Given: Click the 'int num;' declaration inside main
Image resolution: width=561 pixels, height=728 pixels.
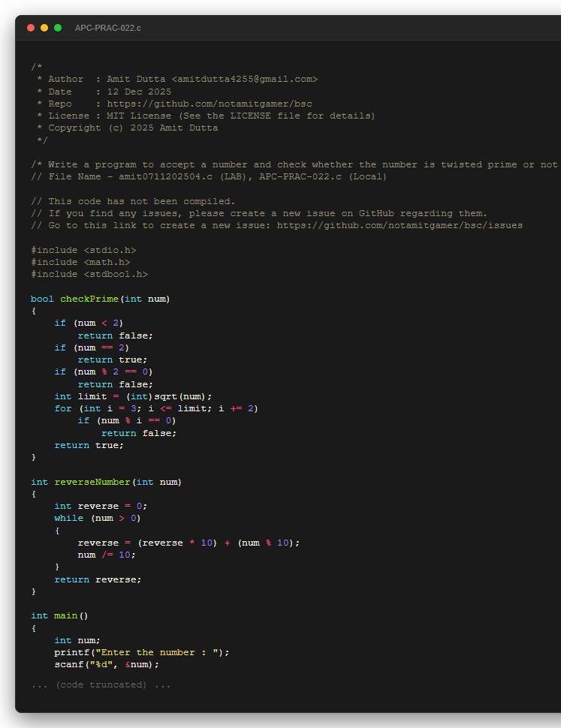Looking at the screenshot, I should 77,640.
